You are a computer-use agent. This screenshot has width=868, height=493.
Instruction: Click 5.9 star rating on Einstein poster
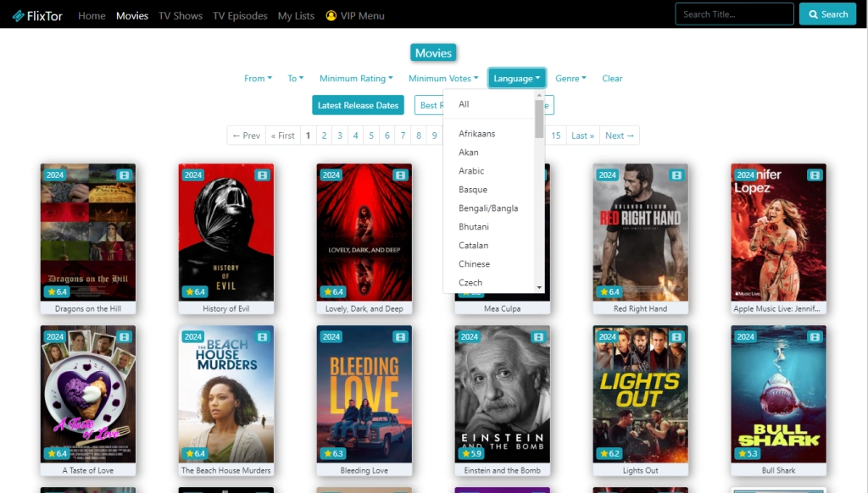(471, 453)
